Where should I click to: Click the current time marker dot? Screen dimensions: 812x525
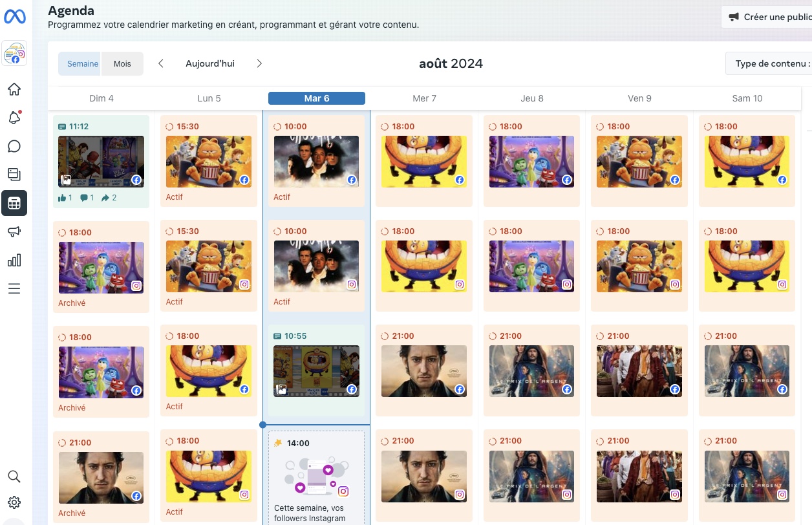pyautogui.click(x=262, y=425)
